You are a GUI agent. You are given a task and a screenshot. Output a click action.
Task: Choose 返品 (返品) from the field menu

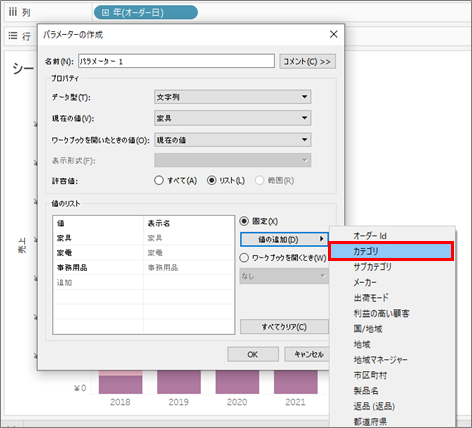click(392, 406)
